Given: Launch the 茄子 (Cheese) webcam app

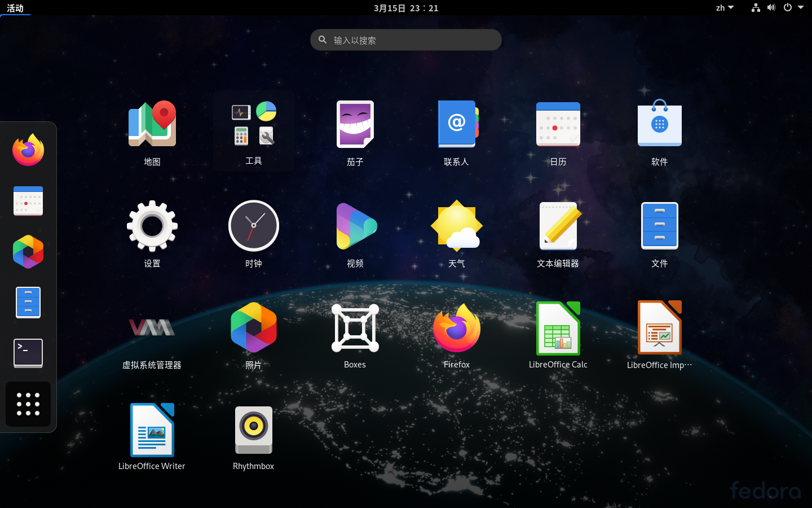Looking at the screenshot, I should coord(355,124).
